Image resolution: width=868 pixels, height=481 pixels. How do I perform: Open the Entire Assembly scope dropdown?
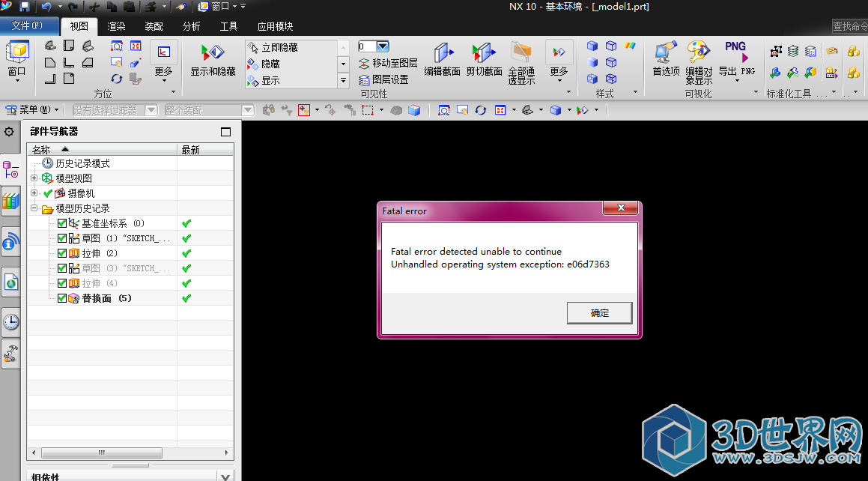click(247, 110)
